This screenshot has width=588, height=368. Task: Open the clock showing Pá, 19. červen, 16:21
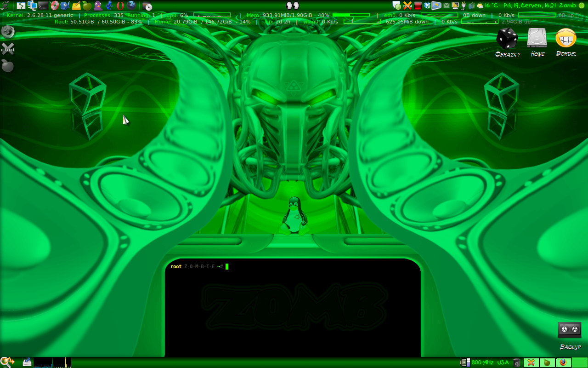tap(530, 6)
